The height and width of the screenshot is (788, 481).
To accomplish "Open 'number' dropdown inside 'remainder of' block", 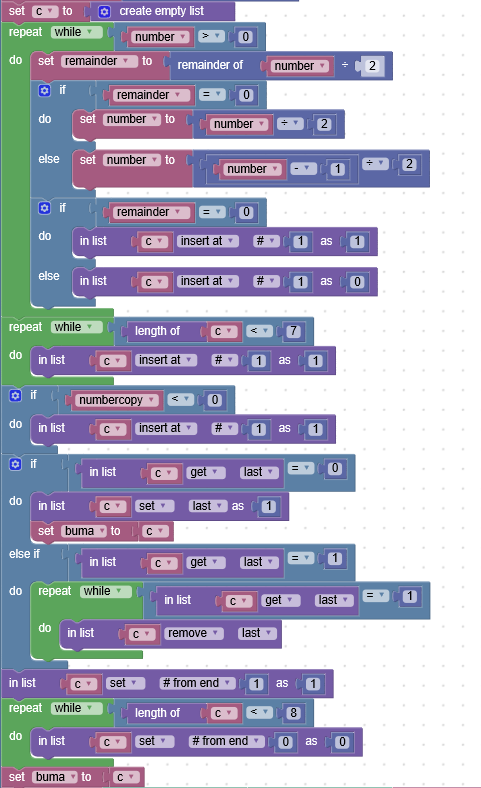I will tap(300, 66).
